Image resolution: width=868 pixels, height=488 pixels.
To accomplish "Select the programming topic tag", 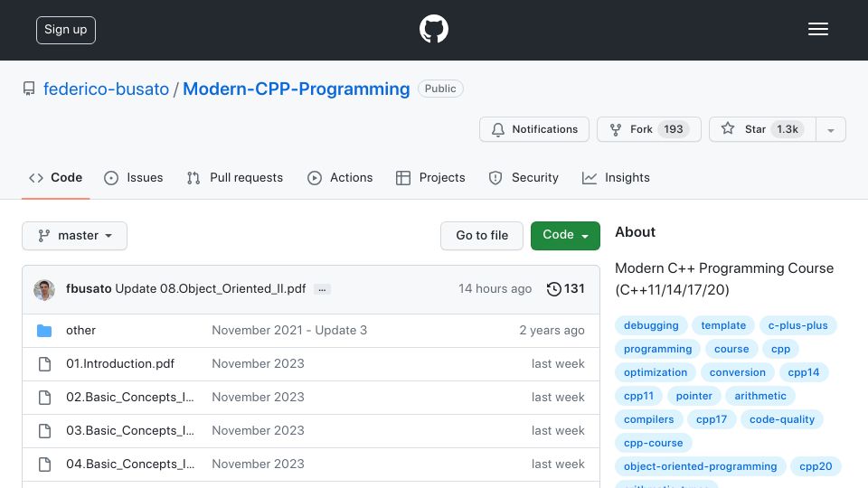I will (x=657, y=349).
